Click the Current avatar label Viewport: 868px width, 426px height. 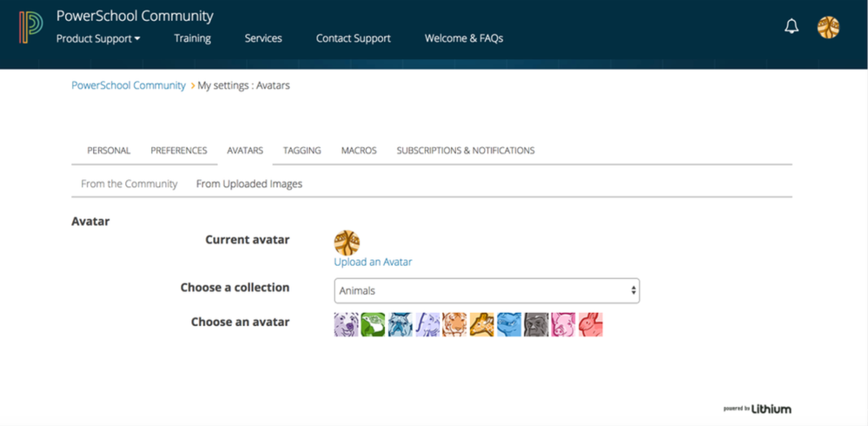[x=248, y=240]
